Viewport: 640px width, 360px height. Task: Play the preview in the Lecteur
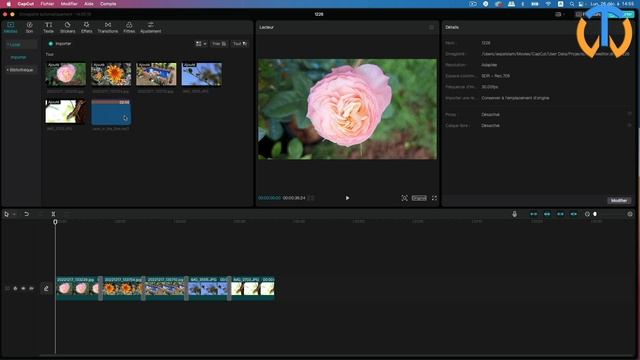pos(347,198)
